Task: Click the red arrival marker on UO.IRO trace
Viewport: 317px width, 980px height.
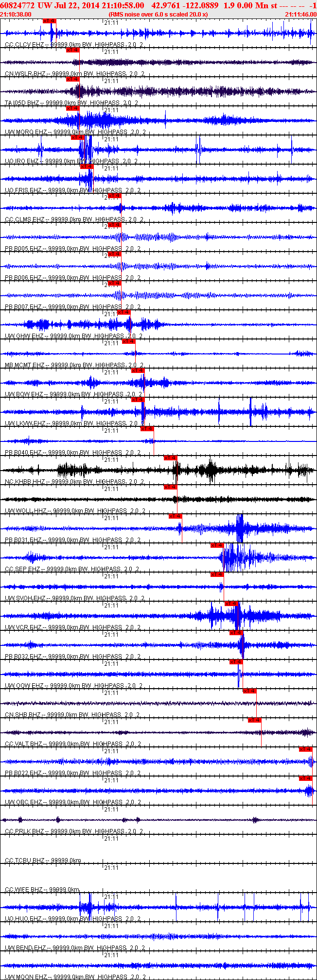Action: pyautogui.click(x=77, y=137)
